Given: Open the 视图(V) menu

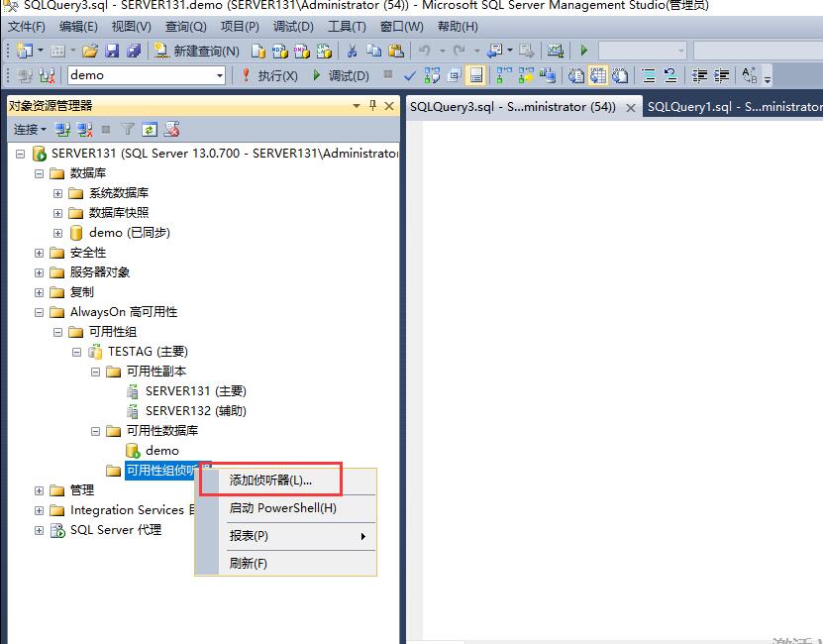Looking at the screenshot, I should pyautogui.click(x=131, y=27).
